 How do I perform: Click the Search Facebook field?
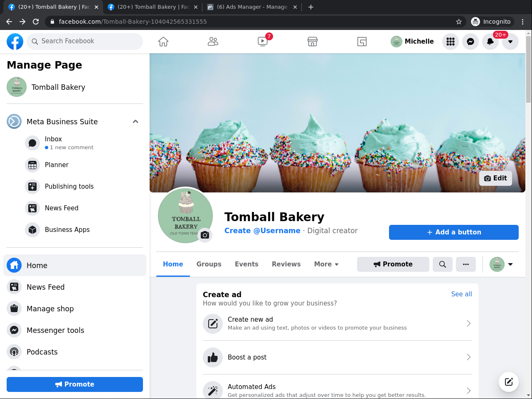tap(85, 42)
